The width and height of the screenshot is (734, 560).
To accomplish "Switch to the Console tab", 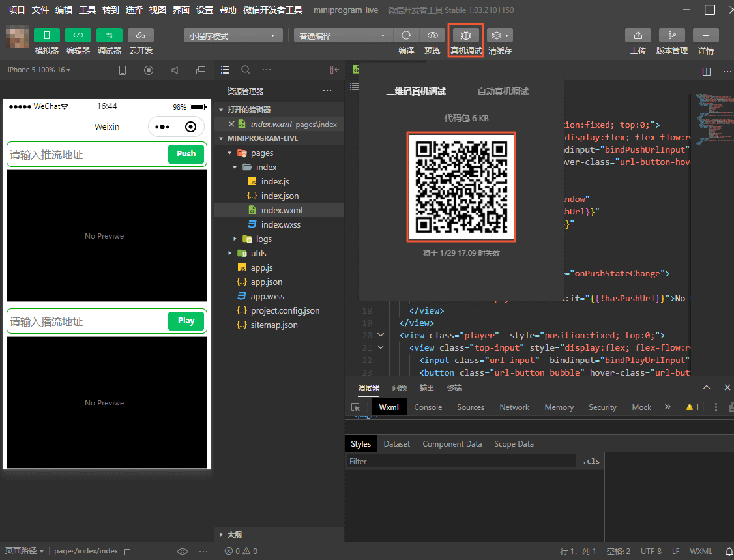I will click(x=428, y=407).
